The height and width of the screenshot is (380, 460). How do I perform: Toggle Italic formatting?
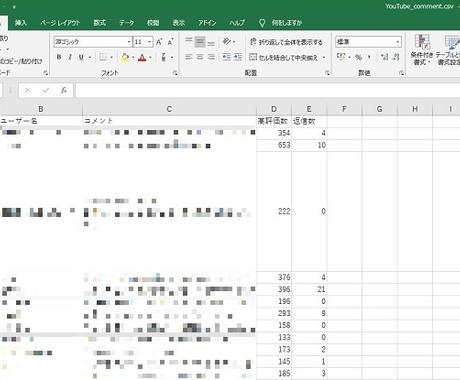click(70, 57)
